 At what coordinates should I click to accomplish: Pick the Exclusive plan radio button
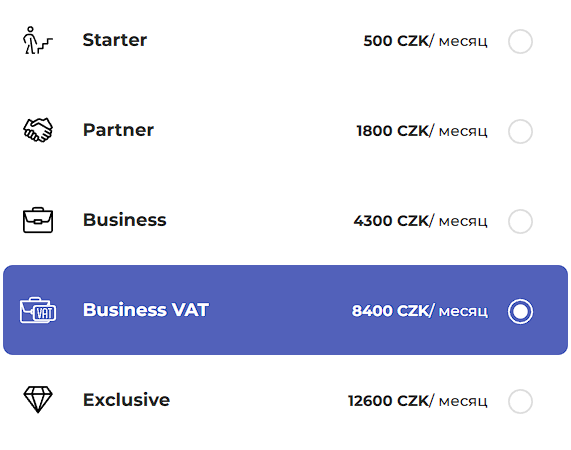click(x=520, y=401)
